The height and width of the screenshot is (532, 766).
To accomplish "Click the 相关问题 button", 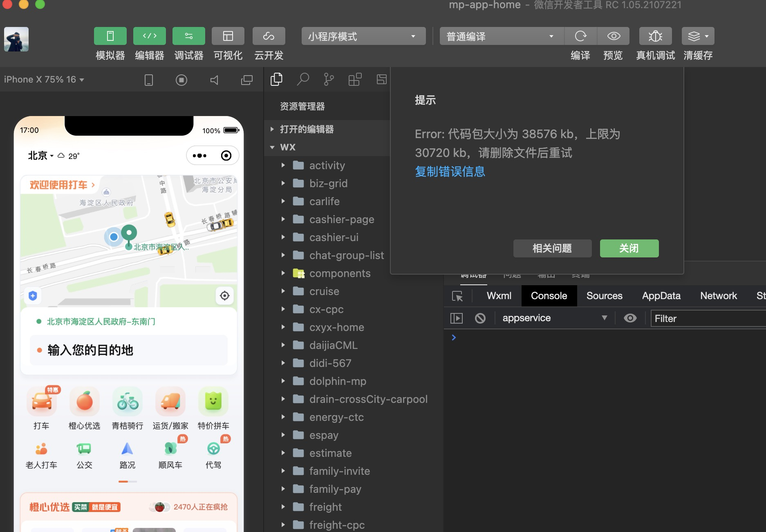I will pos(552,248).
